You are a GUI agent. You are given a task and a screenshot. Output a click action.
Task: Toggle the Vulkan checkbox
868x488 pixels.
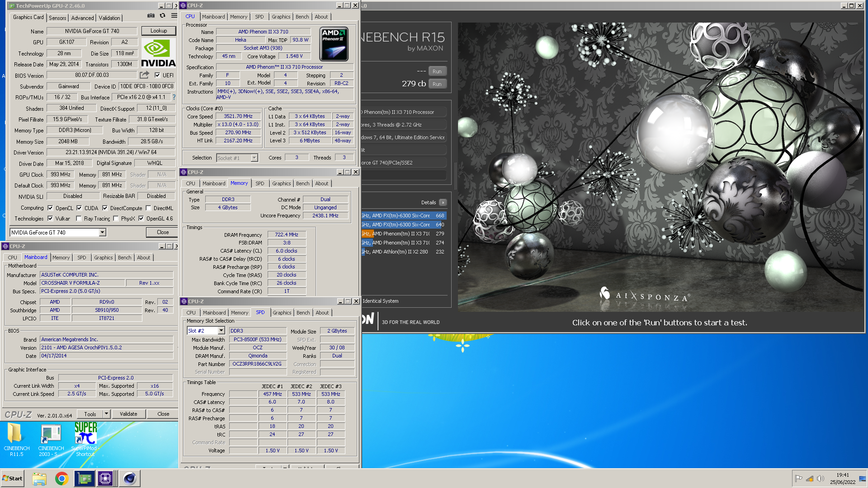[x=50, y=219]
